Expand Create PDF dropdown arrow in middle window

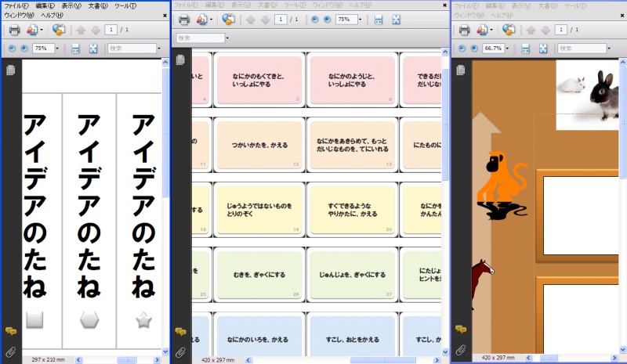tap(211, 20)
